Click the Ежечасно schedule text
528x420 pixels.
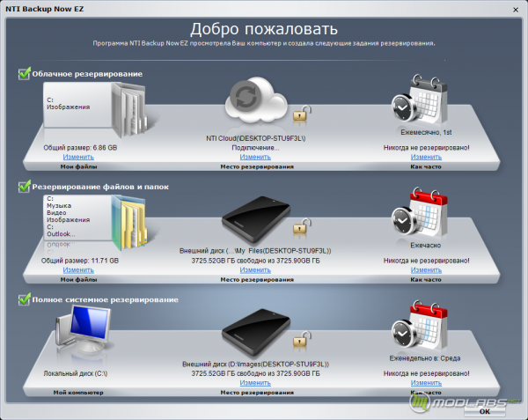click(x=426, y=245)
